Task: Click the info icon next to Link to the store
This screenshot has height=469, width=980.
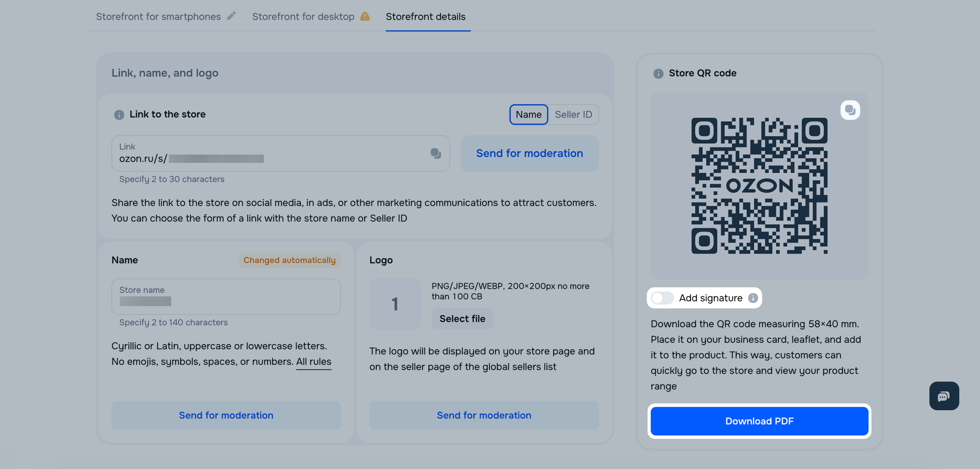Action: 119,115
